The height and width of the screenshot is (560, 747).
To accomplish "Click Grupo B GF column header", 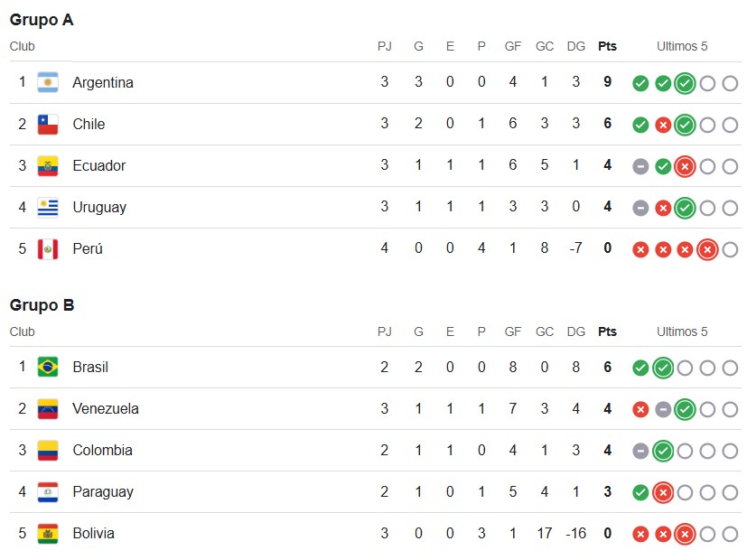I will click(x=513, y=331).
